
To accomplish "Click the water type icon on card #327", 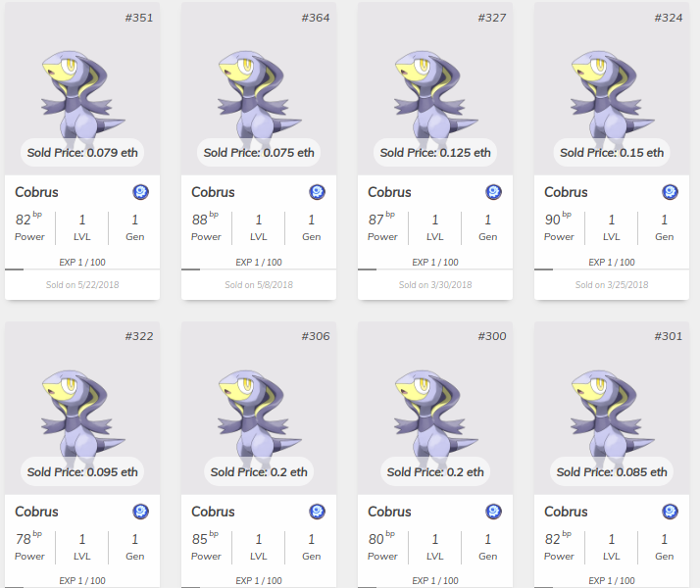I will [493, 192].
